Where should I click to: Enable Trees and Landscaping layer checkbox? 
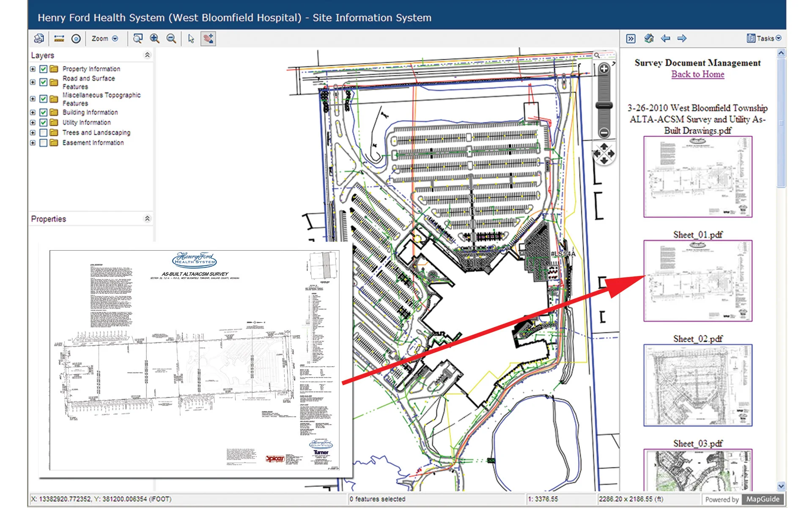(x=43, y=133)
